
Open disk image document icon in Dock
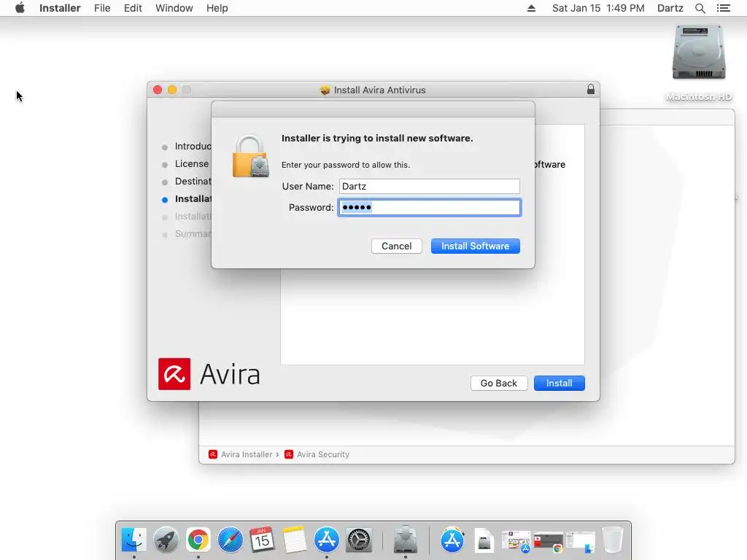[484, 540]
